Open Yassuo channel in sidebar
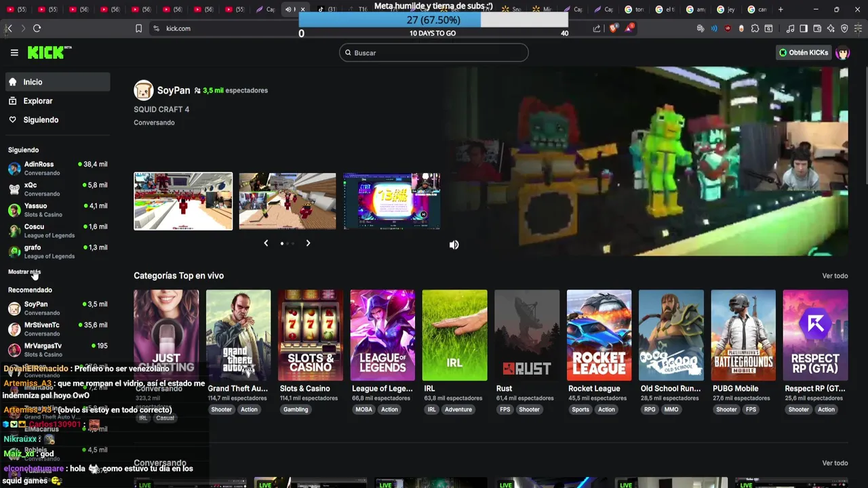The height and width of the screenshot is (488, 868). 58,209
